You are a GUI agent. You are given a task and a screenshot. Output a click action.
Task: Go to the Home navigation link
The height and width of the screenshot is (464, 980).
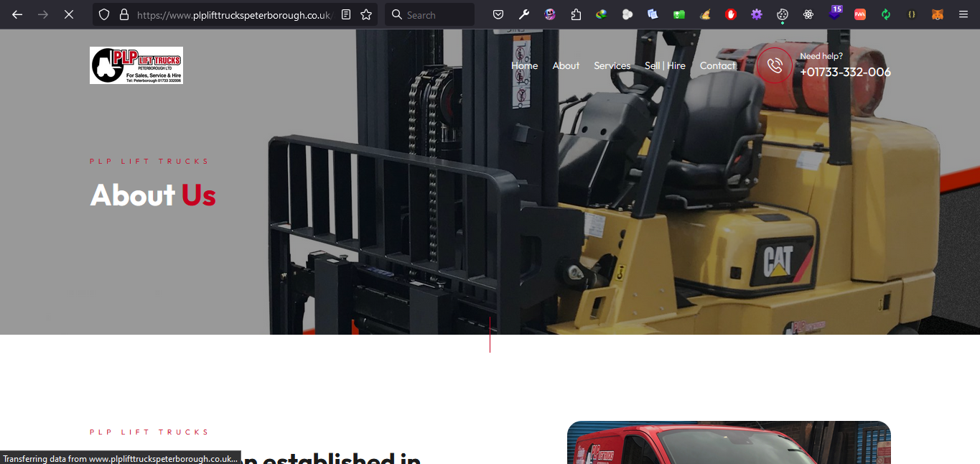tap(524, 65)
